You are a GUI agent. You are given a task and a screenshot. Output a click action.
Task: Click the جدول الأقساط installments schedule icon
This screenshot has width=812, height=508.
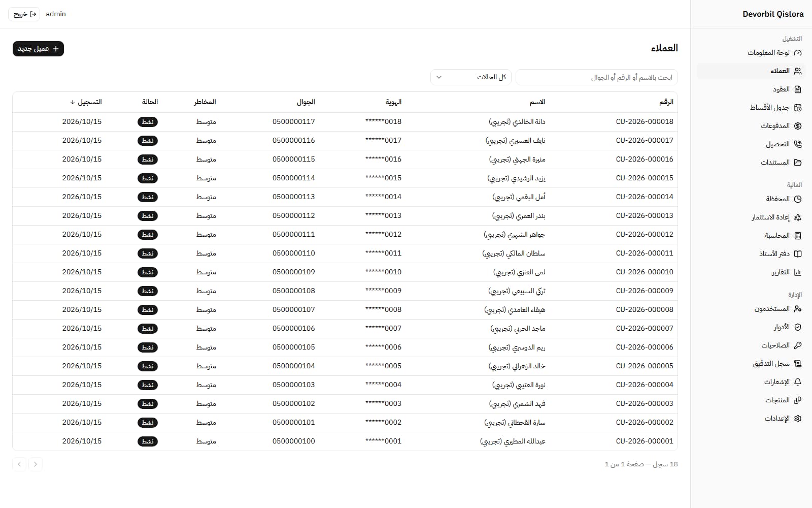click(798, 108)
